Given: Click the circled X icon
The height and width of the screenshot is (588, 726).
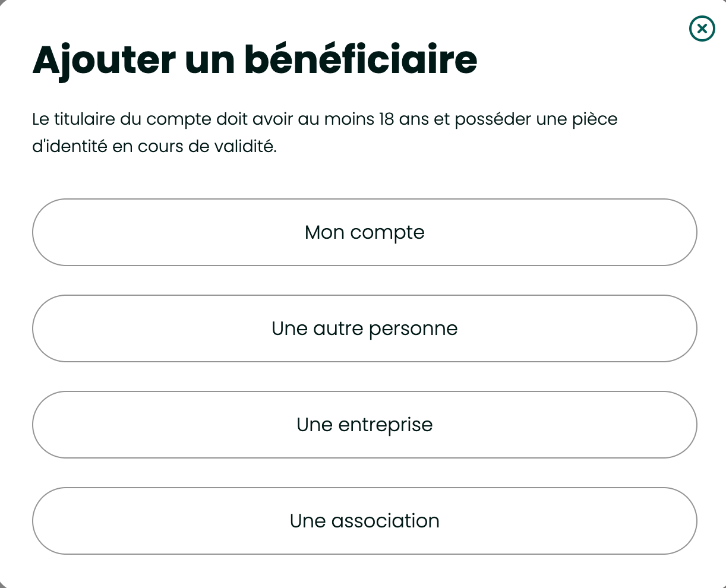Looking at the screenshot, I should [x=702, y=29].
